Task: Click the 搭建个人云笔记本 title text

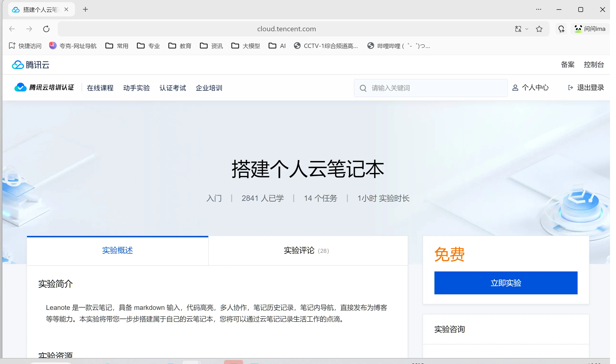Action: click(308, 169)
